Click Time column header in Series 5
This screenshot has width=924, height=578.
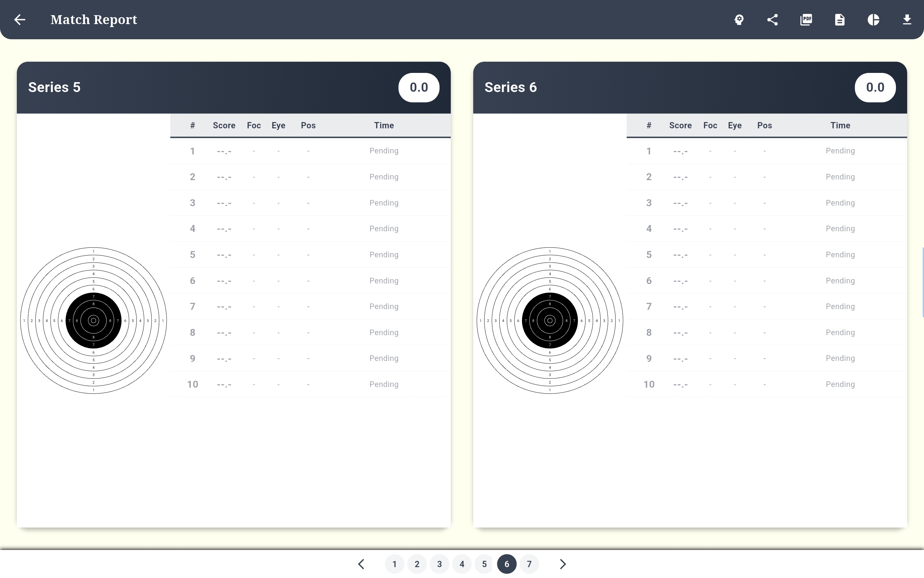383,125
